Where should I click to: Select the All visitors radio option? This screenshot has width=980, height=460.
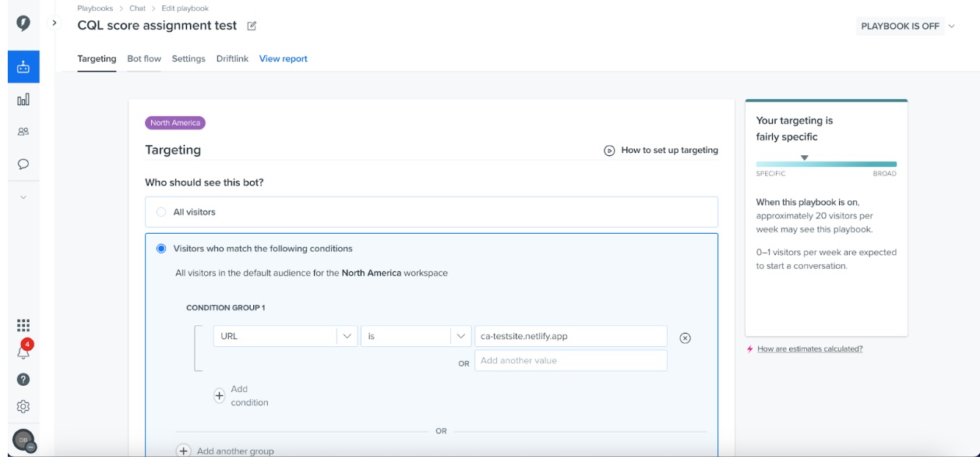coord(161,212)
